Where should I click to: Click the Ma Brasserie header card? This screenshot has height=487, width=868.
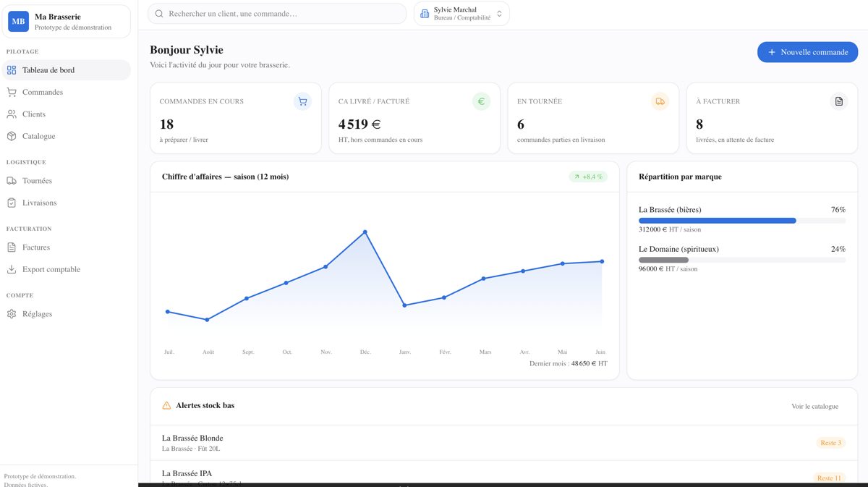tap(67, 22)
